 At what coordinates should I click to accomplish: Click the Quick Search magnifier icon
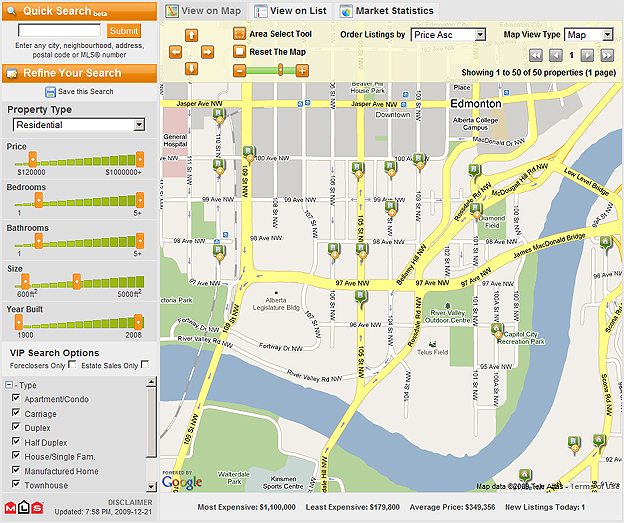(x=12, y=11)
